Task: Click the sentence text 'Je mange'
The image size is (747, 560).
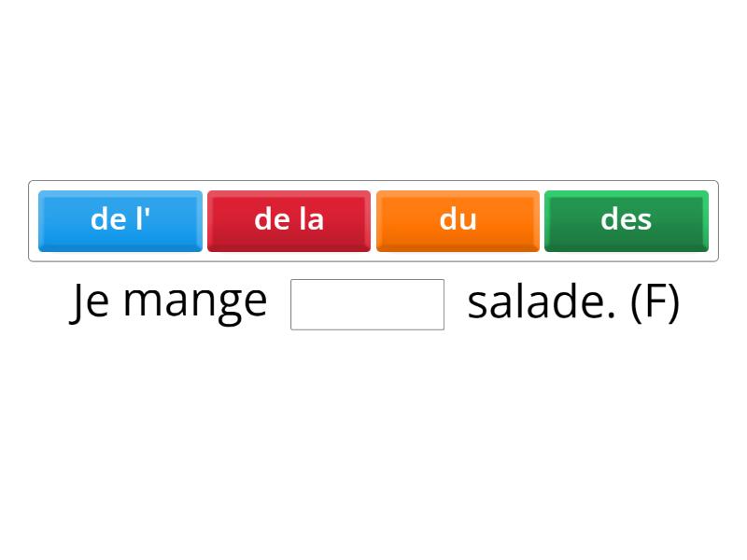Action: click(170, 301)
